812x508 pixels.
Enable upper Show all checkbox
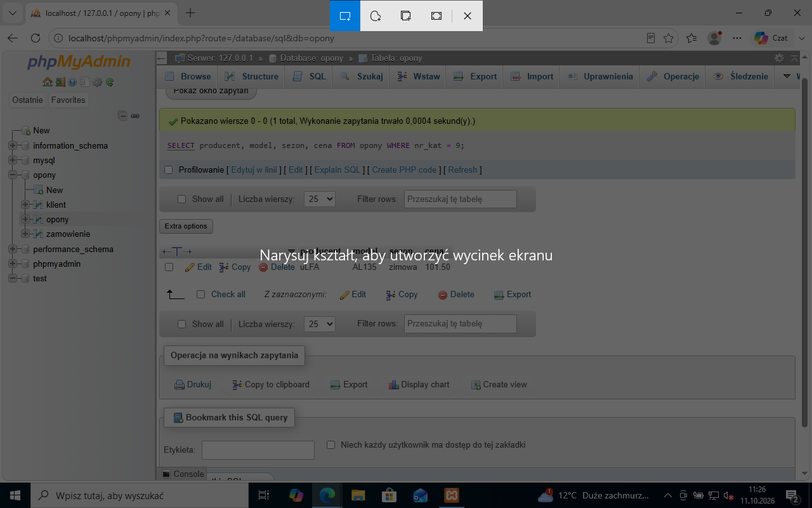click(182, 199)
